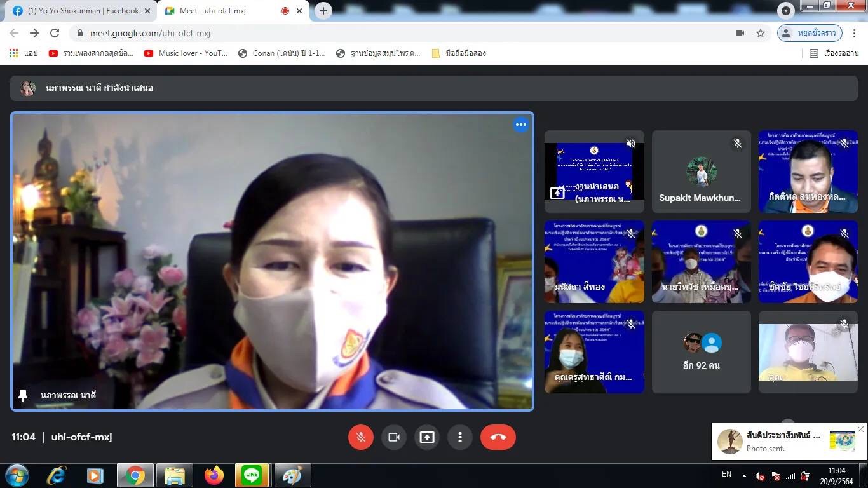Select the มนัสถา สีทอง participant tile

tap(594, 262)
